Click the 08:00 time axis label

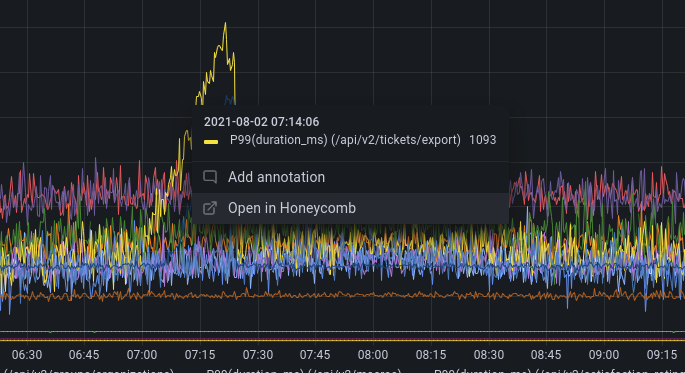[373, 355]
